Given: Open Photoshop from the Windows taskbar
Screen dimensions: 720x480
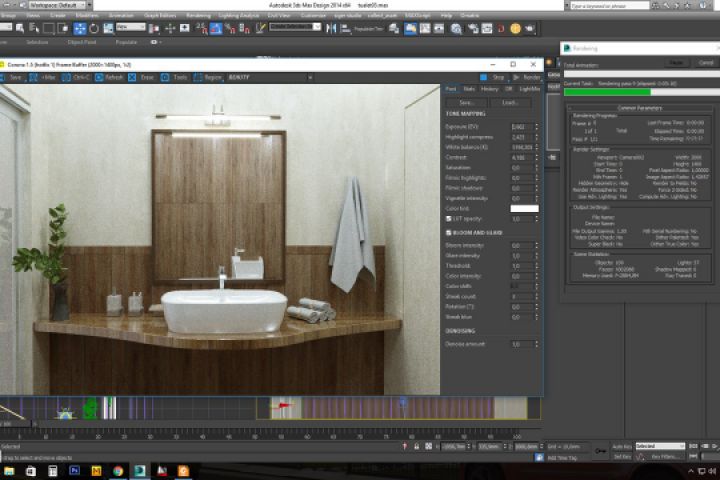Looking at the screenshot, I should [x=74, y=470].
